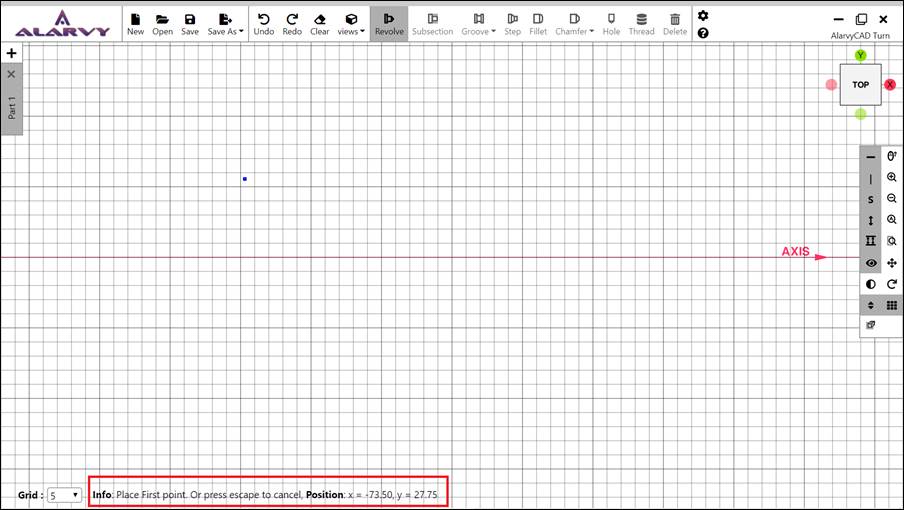This screenshot has height=510, width=904.
Task: Click the TOP face of view cube
Action: 860,85
